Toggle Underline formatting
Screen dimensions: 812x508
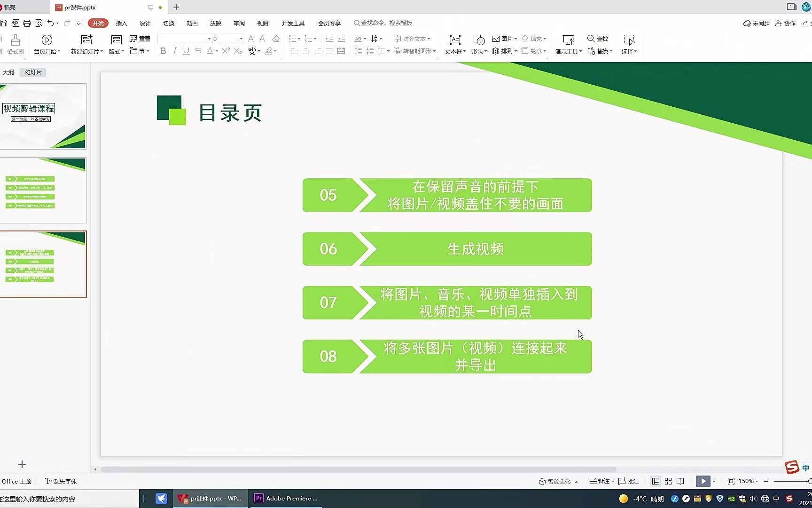tap(186, 51)
